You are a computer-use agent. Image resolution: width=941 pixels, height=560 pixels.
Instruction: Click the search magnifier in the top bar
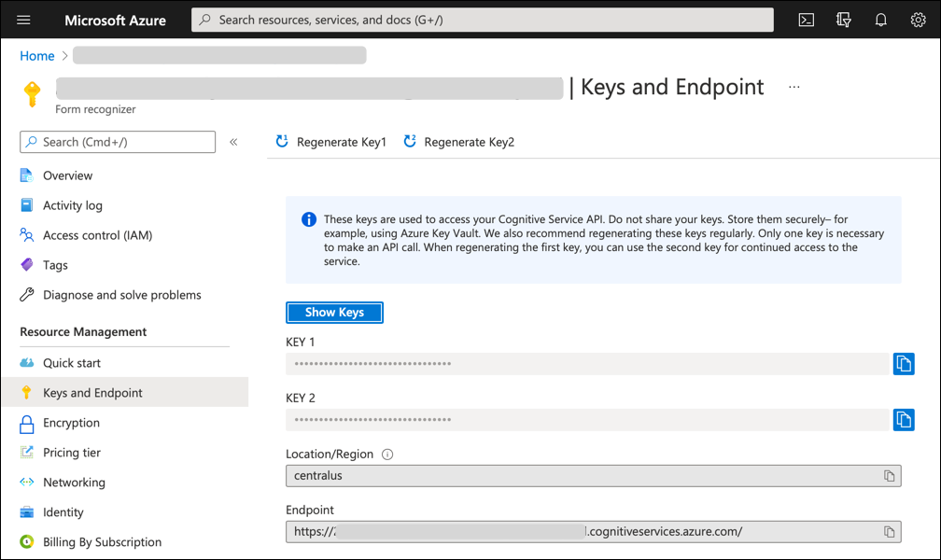click(204, 20)
